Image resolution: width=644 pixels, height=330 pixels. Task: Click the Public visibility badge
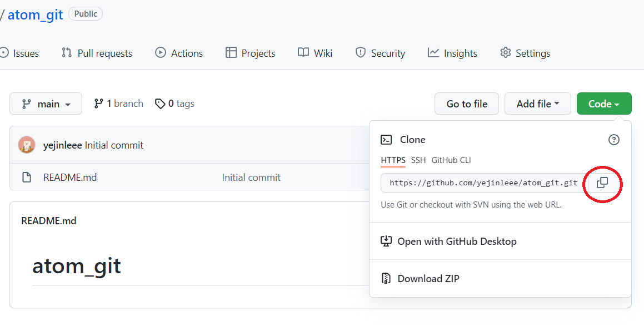tap(86, 14)
